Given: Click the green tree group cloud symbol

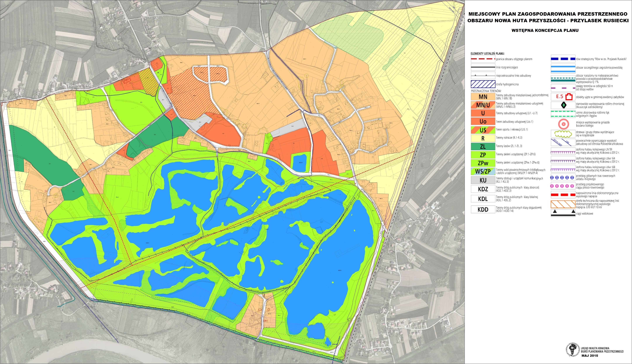Looking at the screenshot, I should point(563,134).
